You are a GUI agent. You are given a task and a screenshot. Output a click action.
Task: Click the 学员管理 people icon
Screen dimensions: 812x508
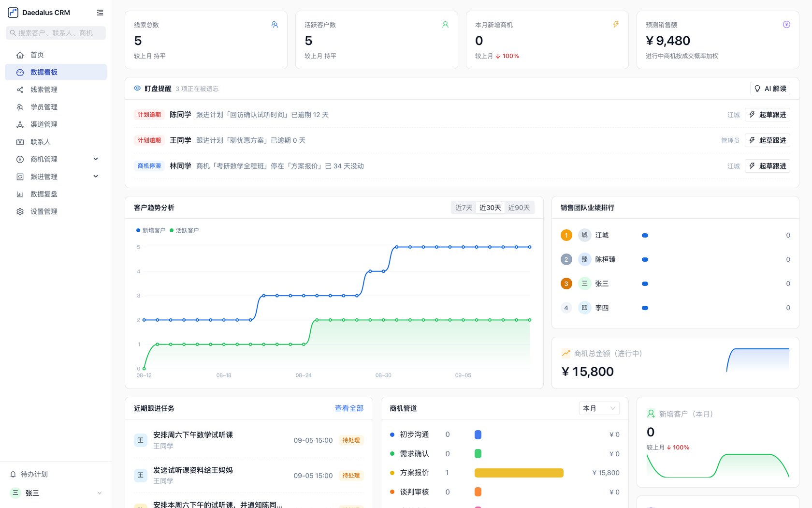(20, 107)
